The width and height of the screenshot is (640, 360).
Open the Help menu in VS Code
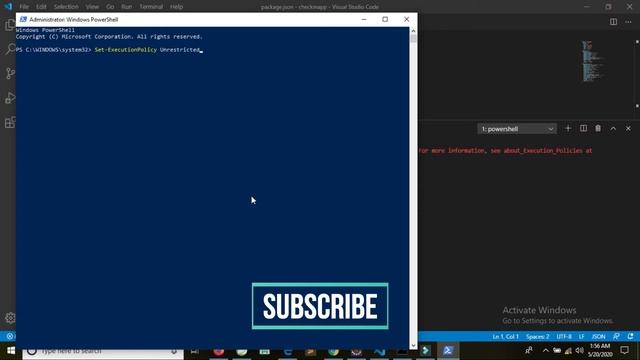176,7
